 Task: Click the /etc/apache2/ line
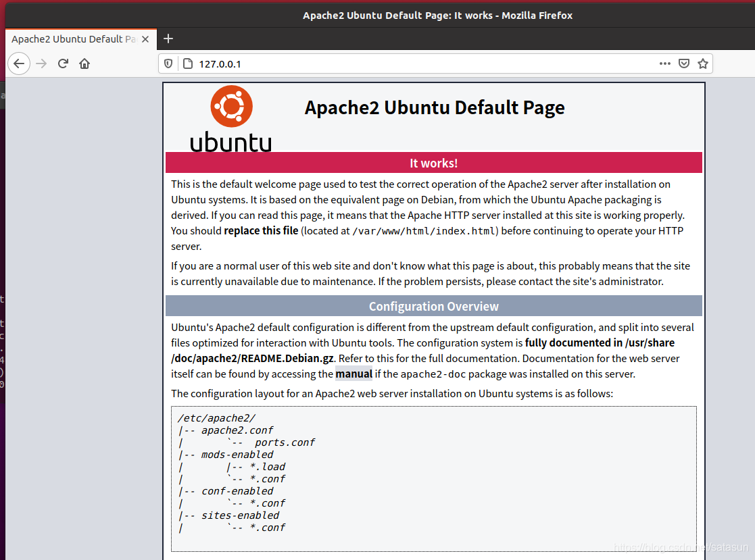pos(216,418)
